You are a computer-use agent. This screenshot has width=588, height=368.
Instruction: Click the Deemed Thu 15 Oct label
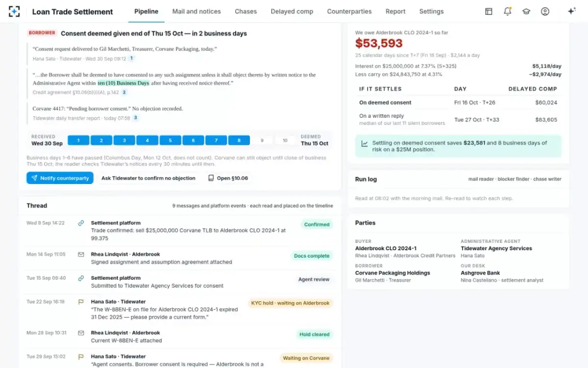[314, 140]
